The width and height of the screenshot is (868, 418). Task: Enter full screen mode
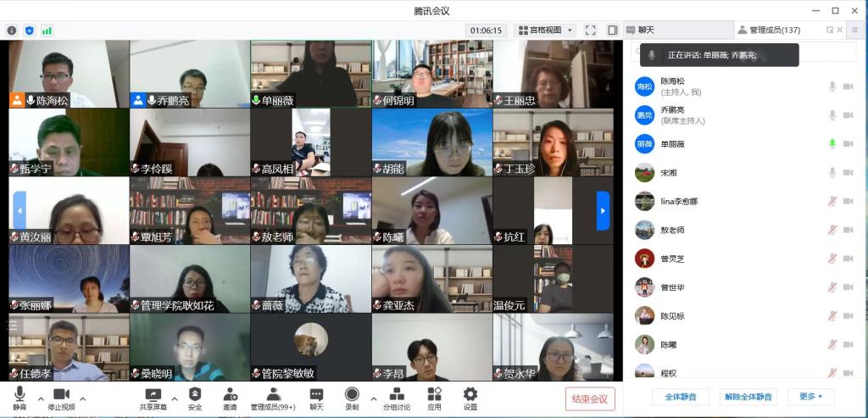pos(590,31)
